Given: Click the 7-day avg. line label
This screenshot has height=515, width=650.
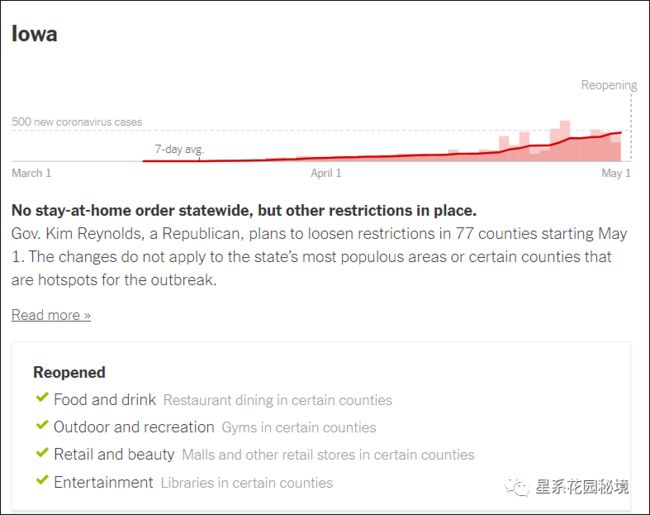Looking at the screenshot, I should pyautogui.click(x=179, y=149).
